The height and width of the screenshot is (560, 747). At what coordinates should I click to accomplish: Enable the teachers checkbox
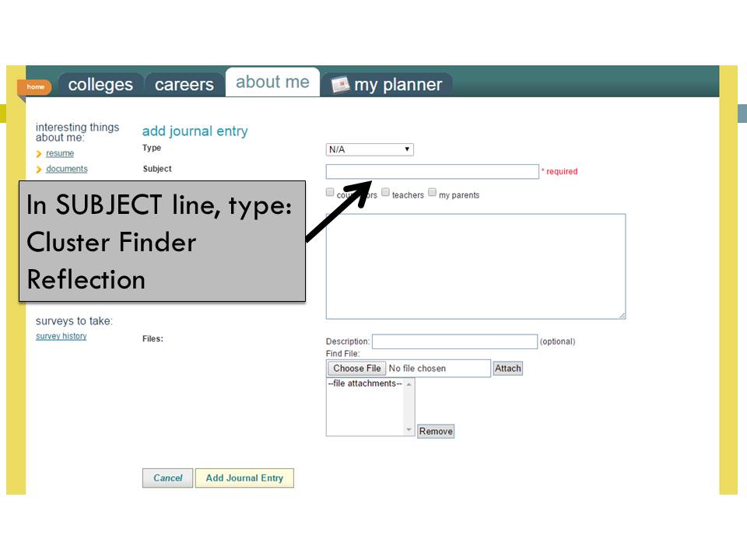click(x=385, y=192)
